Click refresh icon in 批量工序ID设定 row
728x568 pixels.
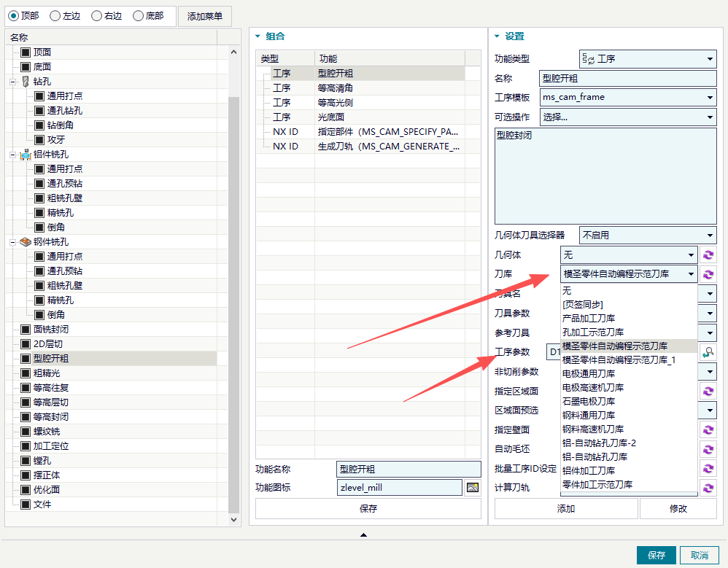coord(708,469)
